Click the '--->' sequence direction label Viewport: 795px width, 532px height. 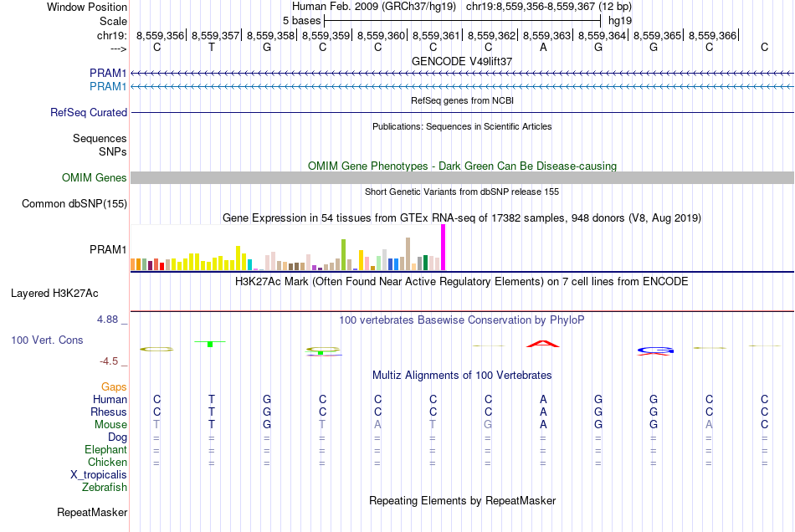pyautogui.click(x=118, y=49)
